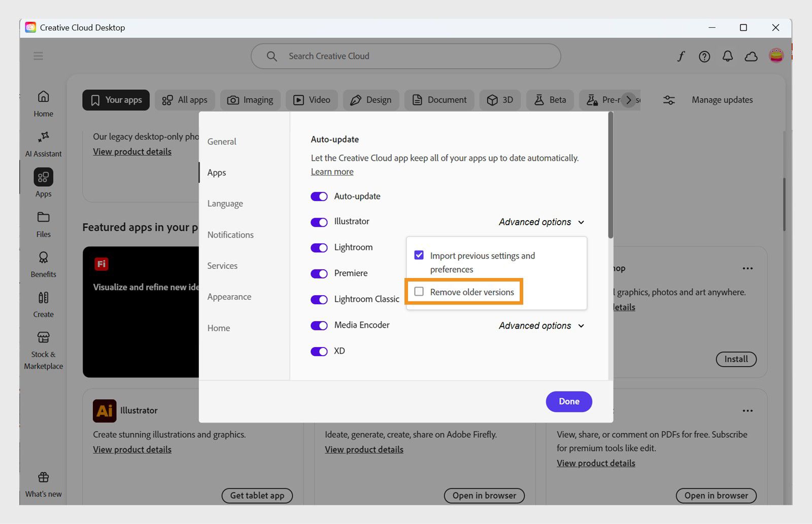The width and height of the screenshot is (812, 524).
Task: Click the notifications bell icon
Action: [728, 56]
